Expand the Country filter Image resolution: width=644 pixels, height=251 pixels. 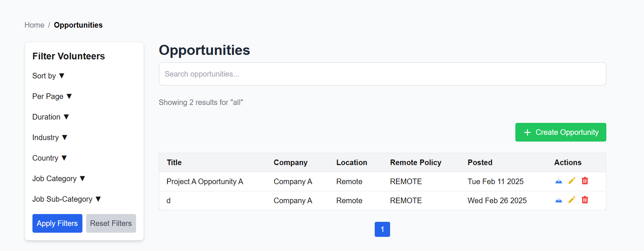[x=50, y=158]
